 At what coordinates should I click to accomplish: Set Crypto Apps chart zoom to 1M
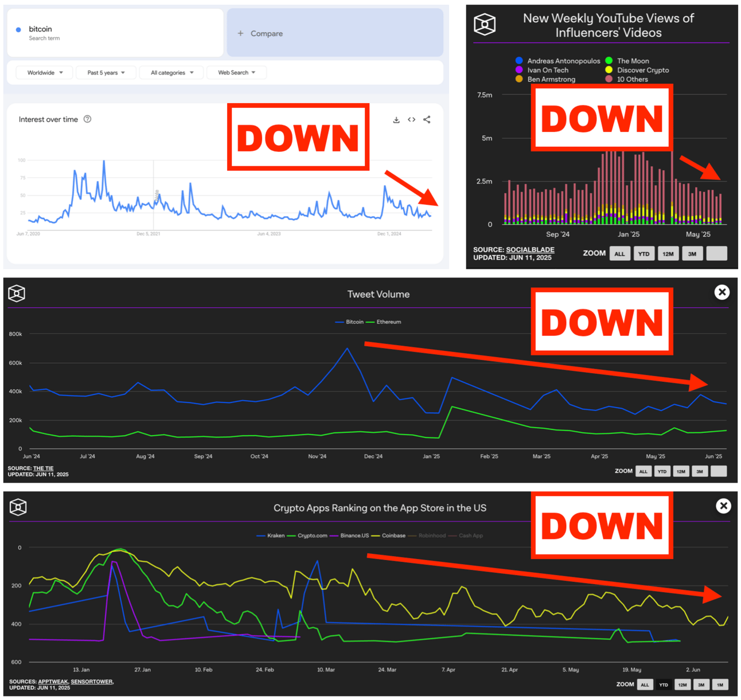[720, 685]
